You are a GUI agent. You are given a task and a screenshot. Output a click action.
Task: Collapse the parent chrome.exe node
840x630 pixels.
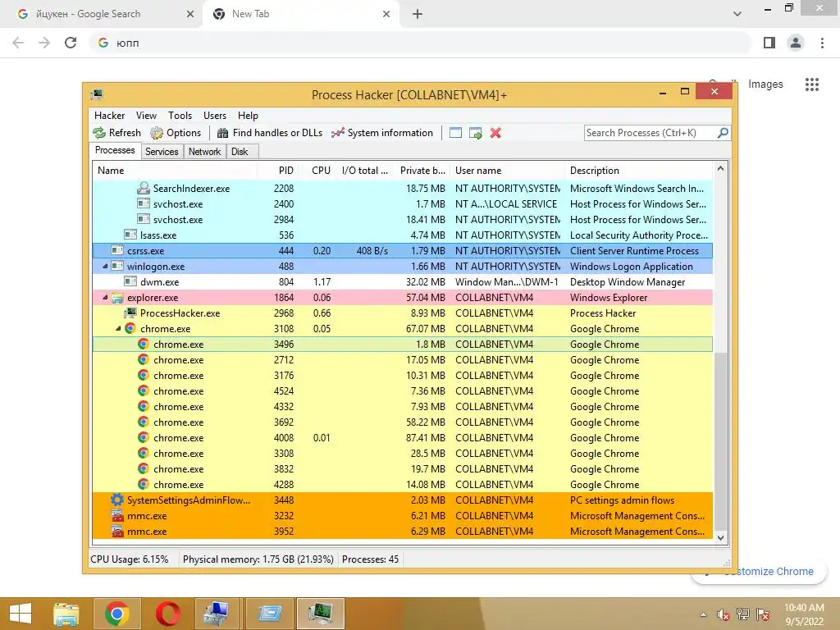[118, 328]
